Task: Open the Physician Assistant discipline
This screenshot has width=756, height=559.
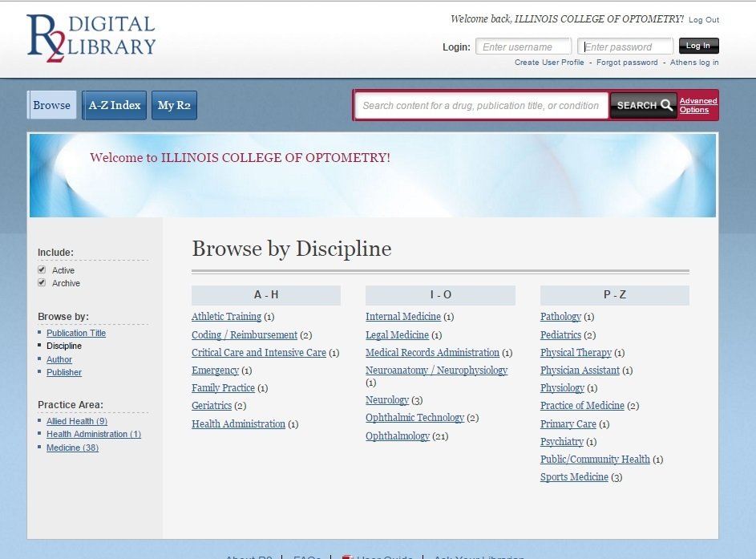Action: tap(580, 371)
